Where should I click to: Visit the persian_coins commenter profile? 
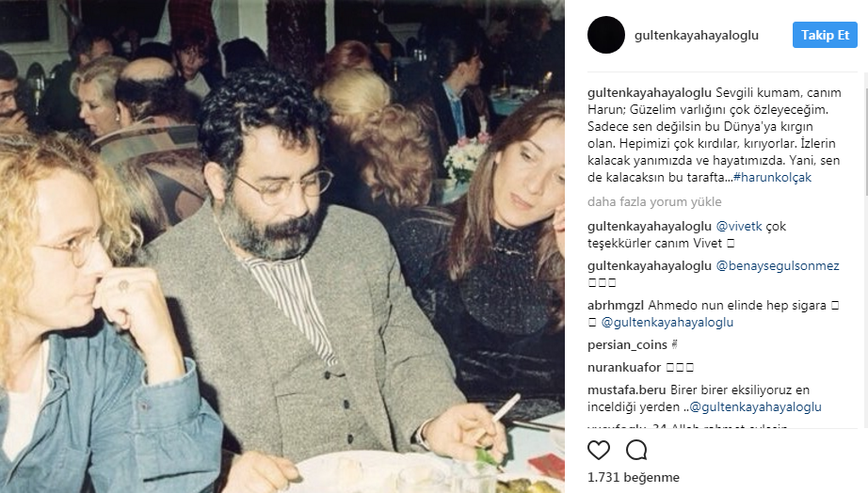click(627, 345)
